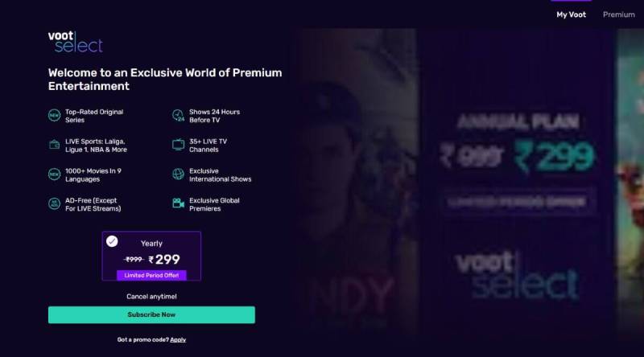This screenshot has height=357, width=644.
Task: Open the My Voot tab
Action: [571, 14]
